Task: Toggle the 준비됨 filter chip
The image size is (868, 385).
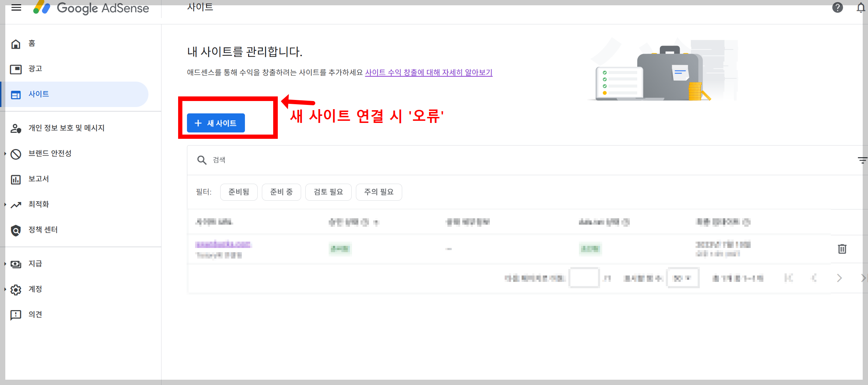Action: coord(239,192)
